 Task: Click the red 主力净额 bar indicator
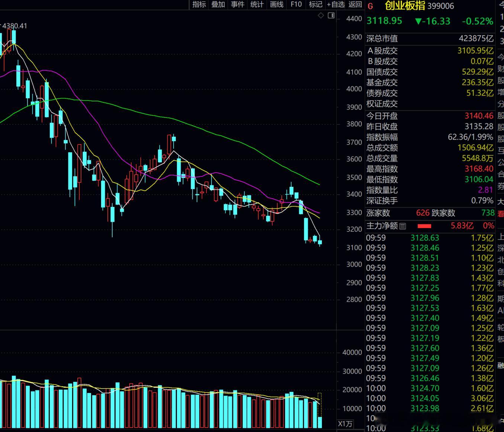[424, 226]
